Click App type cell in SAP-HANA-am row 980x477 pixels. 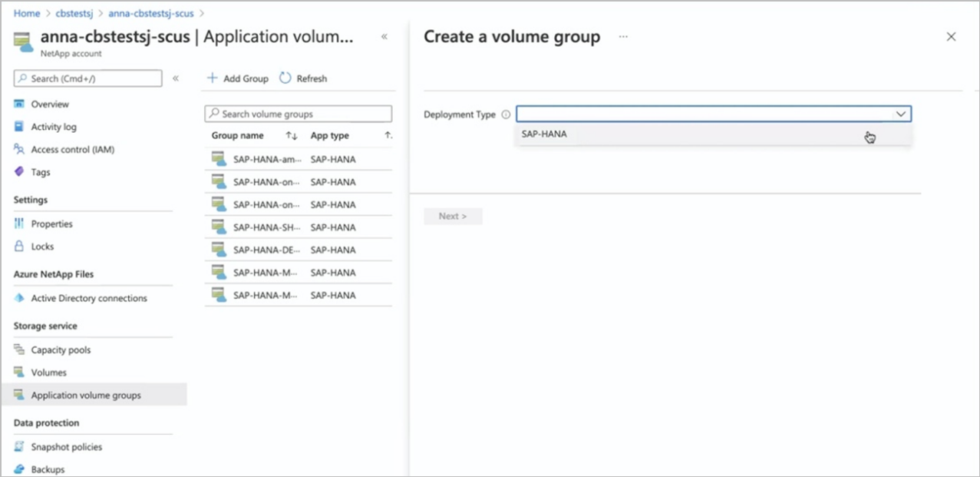333,160
